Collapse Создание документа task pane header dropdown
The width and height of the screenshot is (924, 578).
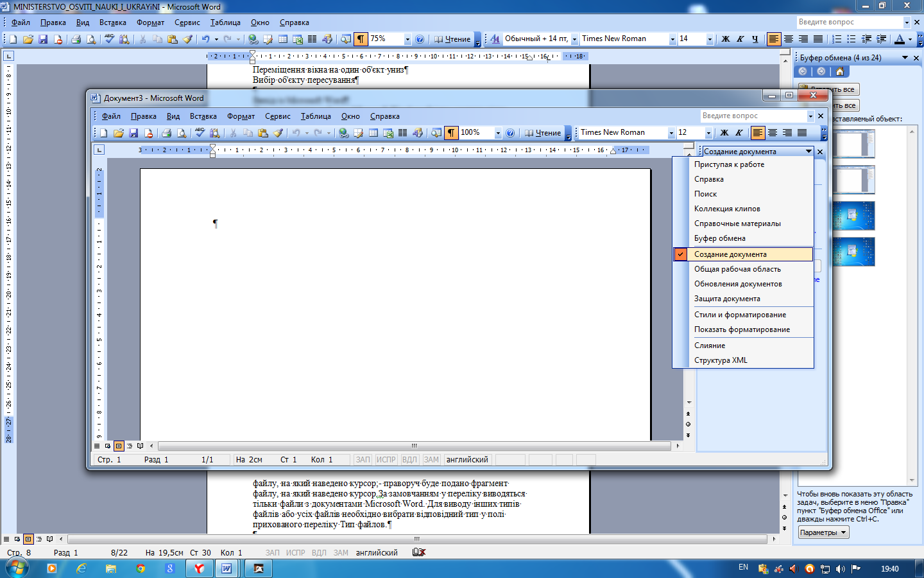click(809, 152)
